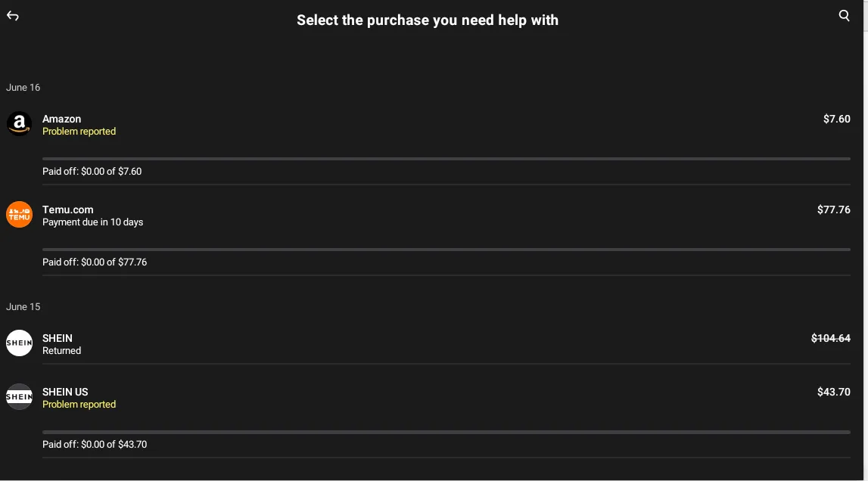The height and width of the screenshot is (481, 868).
Task: Click the white SHEIN logo icon
Action: point(19,343)
